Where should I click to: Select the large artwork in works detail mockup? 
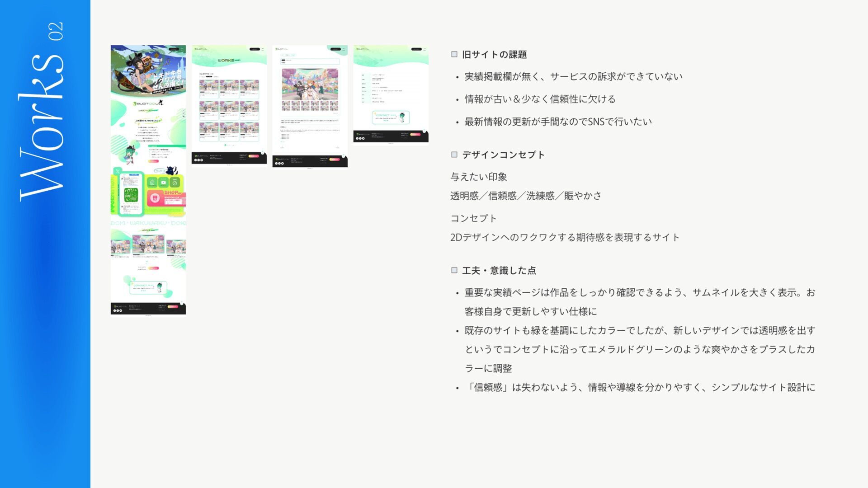310,84
